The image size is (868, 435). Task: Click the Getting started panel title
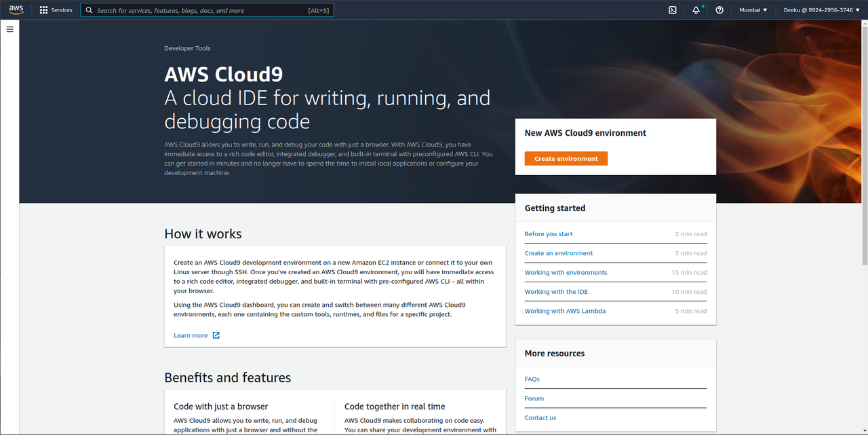(x=555, y=208)
